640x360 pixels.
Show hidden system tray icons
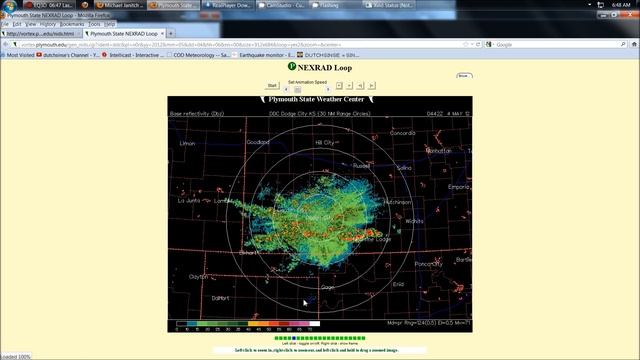[590, 4]
